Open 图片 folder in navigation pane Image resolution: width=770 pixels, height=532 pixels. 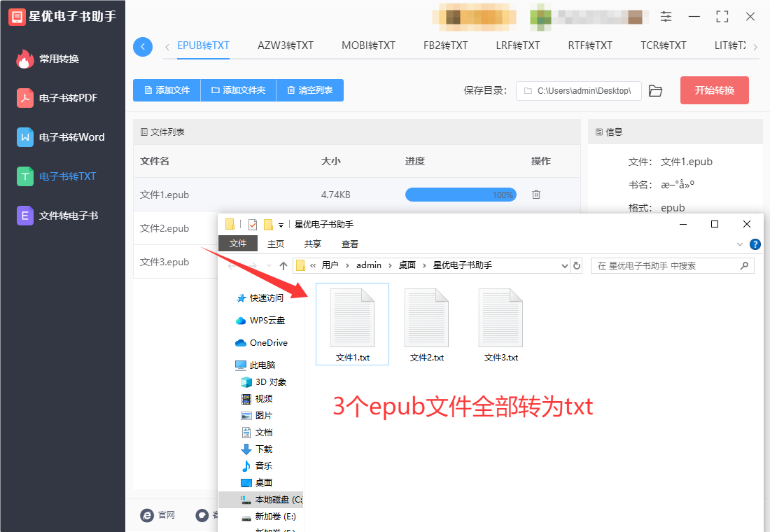click(x=257, y=416)
